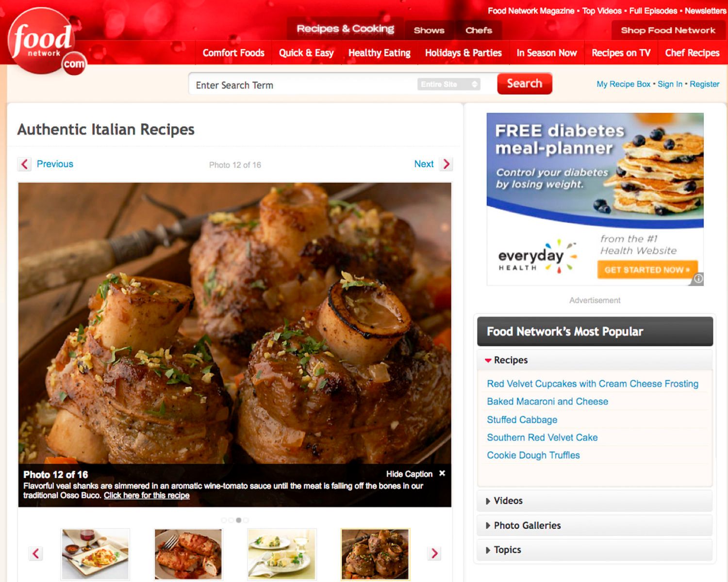This screenshot has height=582, width=728.
Task: Select the osso buco thumbnail in carousel
Action: point(375,554)
